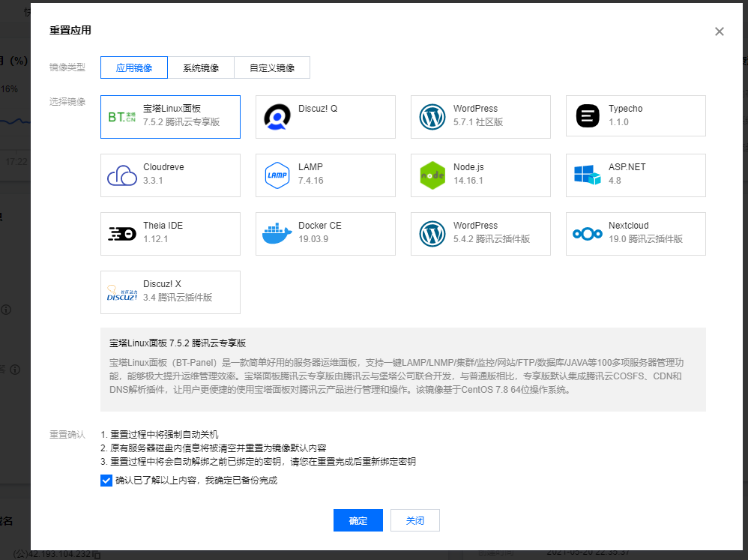Choose the Discuz! X logo

(122, 292)
